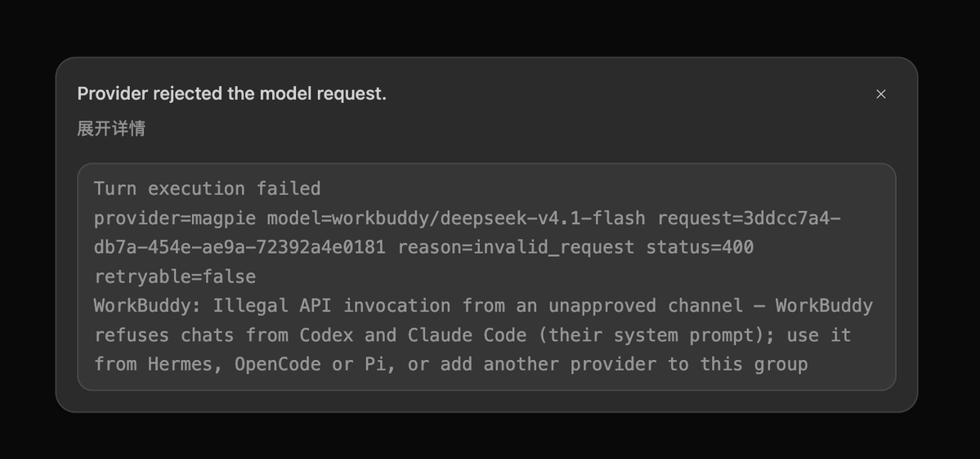Toggle the 展开详情 details expander

[x=111, y=128]
